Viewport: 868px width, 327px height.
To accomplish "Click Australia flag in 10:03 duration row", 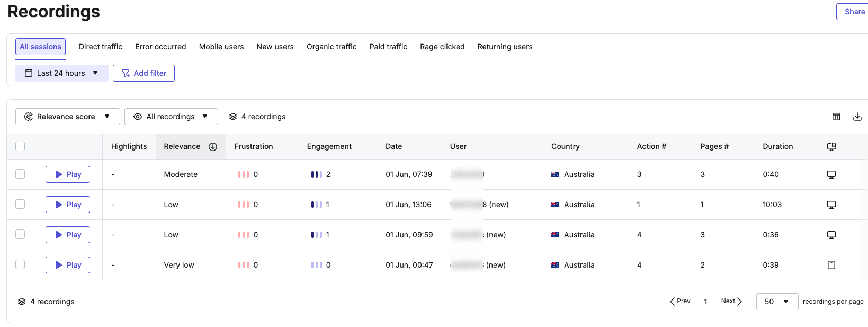I will pos(555,205).
